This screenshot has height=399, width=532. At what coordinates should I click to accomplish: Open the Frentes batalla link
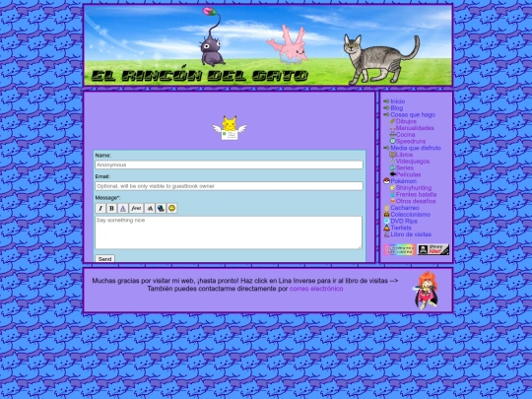point(416,194)
